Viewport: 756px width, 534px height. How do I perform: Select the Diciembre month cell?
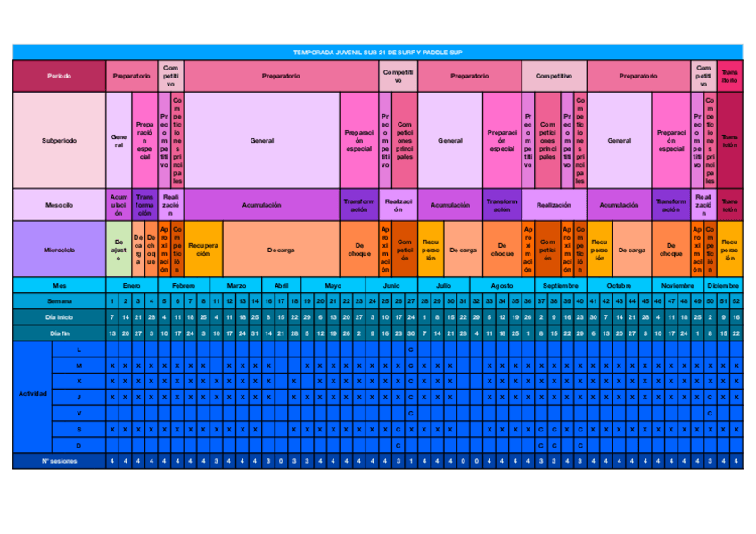click(723, 286)
